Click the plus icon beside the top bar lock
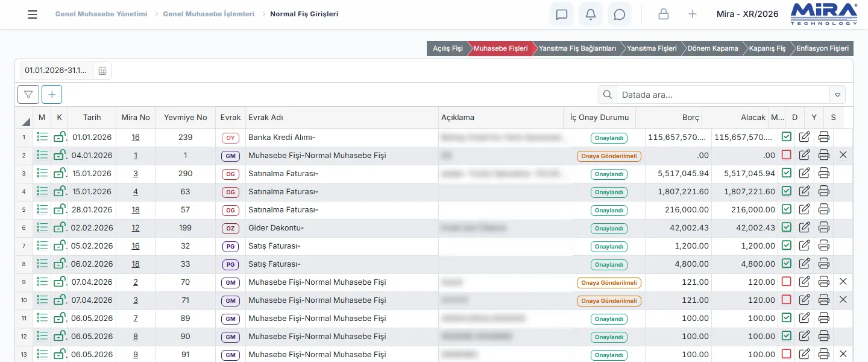The width and height of the screenshot is (868, 362). (693, 14)
